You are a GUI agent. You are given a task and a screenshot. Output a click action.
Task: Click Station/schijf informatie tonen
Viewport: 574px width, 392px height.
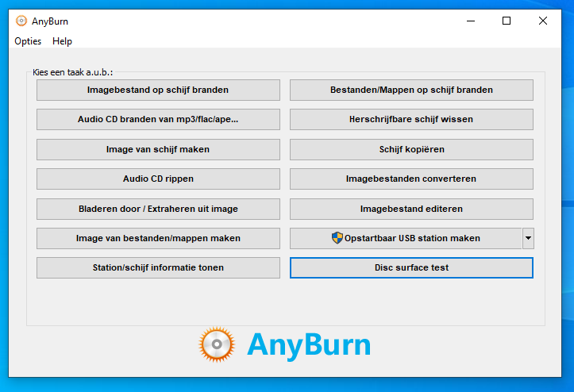[158, 267]
